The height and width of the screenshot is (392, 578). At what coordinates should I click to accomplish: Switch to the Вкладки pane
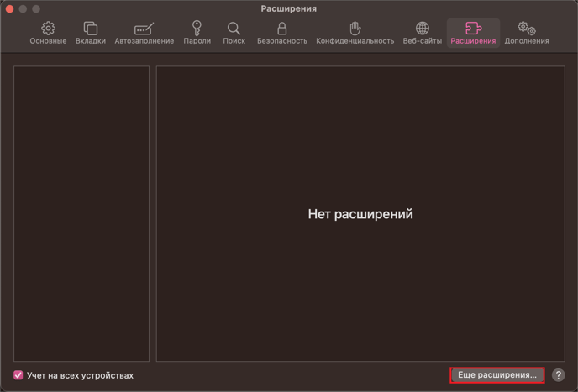(91, 34)
